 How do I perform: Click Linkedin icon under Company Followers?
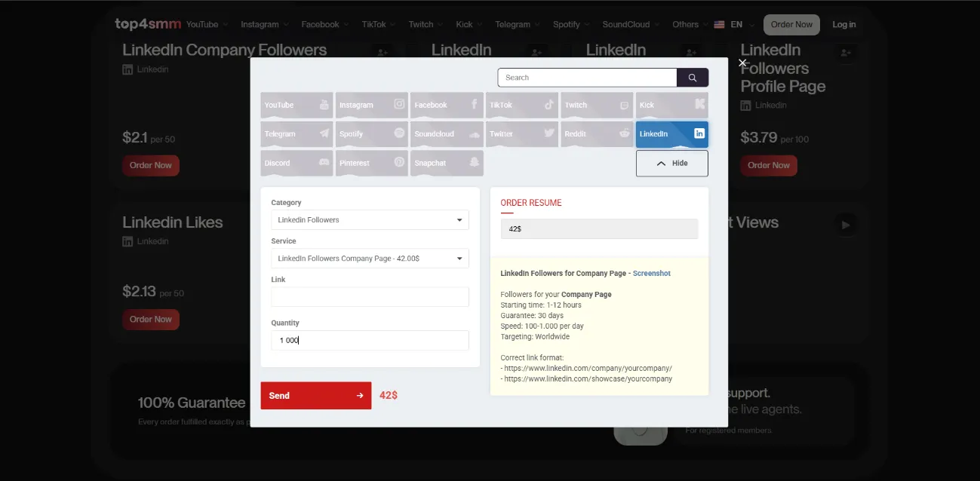click(x=127, y=69)
